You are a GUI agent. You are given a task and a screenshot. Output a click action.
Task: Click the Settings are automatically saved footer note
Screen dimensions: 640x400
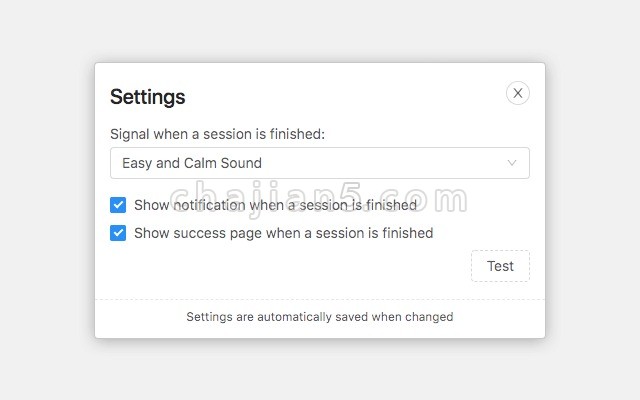pos(320,317)
